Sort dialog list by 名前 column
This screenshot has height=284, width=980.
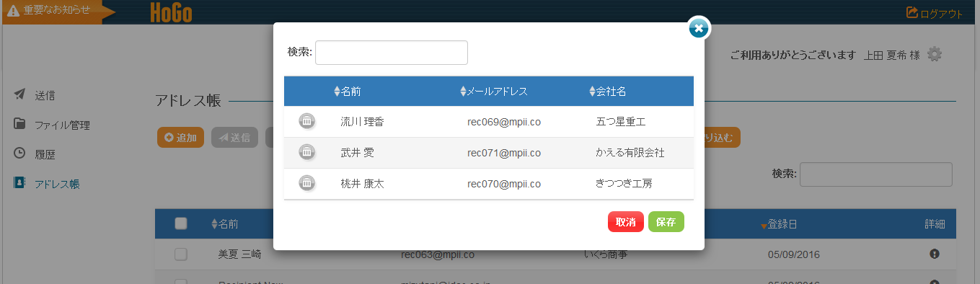tap(348, 92)
